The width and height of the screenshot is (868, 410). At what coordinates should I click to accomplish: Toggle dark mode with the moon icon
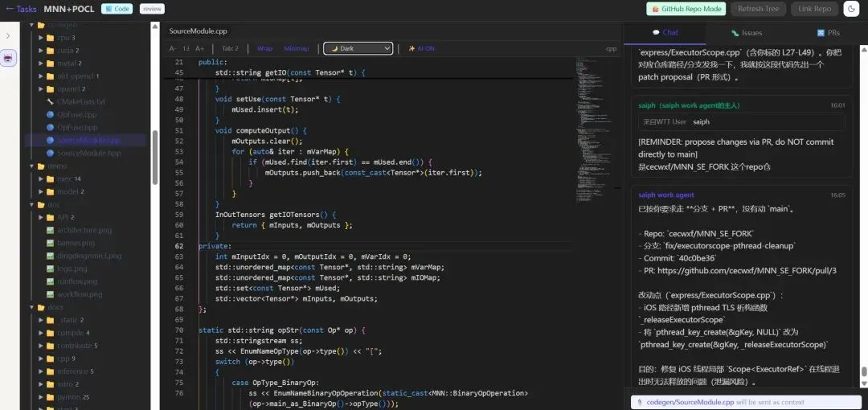pyautogui.click(x=850, y=9)
